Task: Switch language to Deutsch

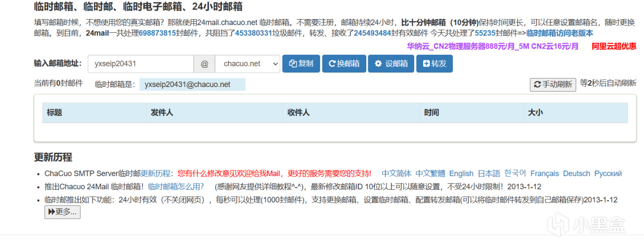Action: click(x=577, y=174)
